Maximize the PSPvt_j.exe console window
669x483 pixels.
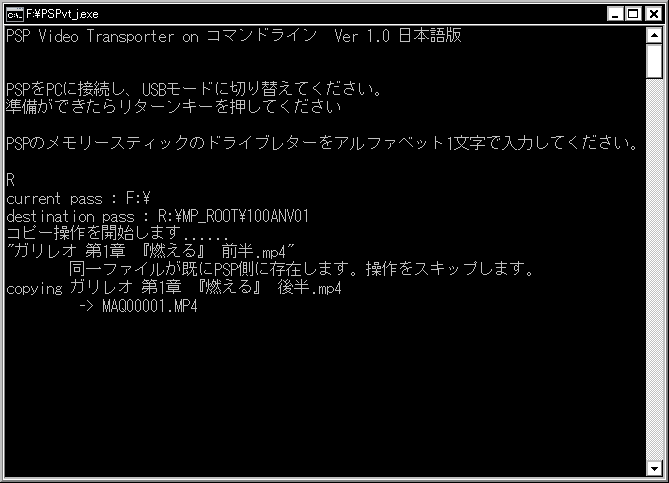(633, 14)
